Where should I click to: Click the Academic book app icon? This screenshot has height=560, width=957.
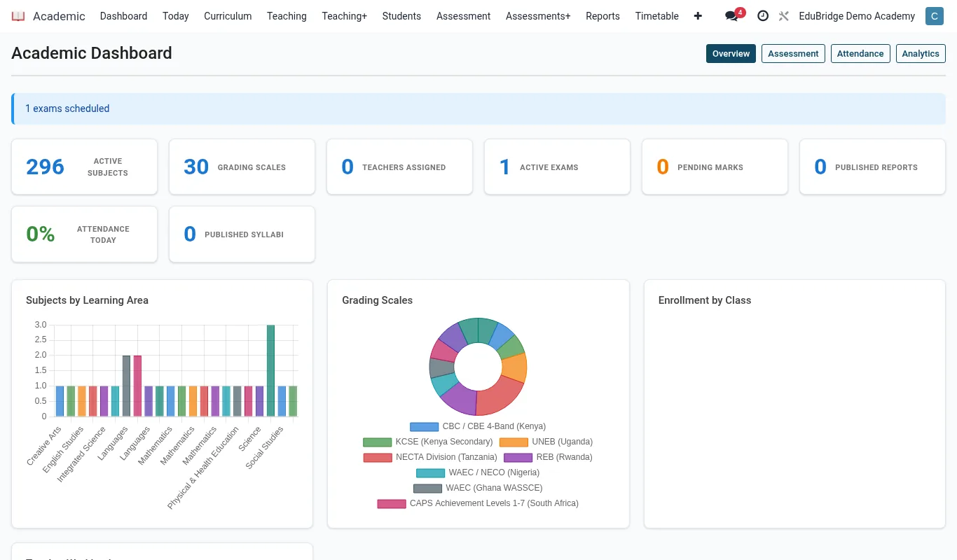coord(18,16)
